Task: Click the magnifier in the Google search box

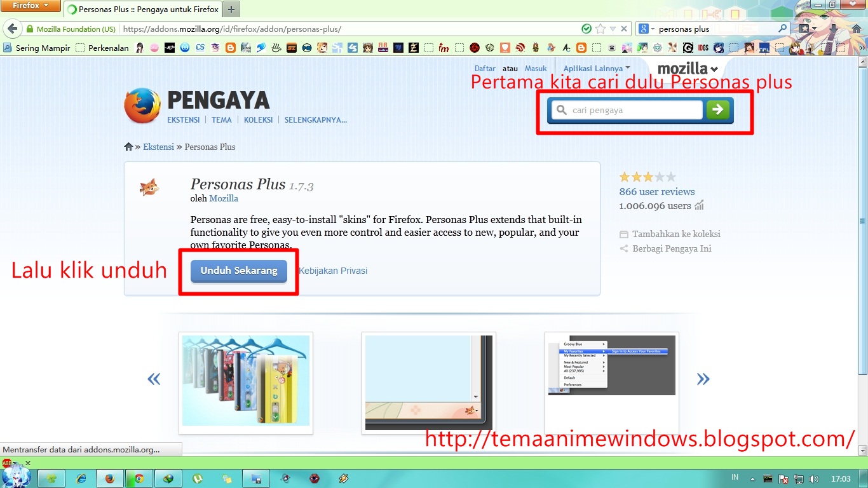Action: click(782, 29)
